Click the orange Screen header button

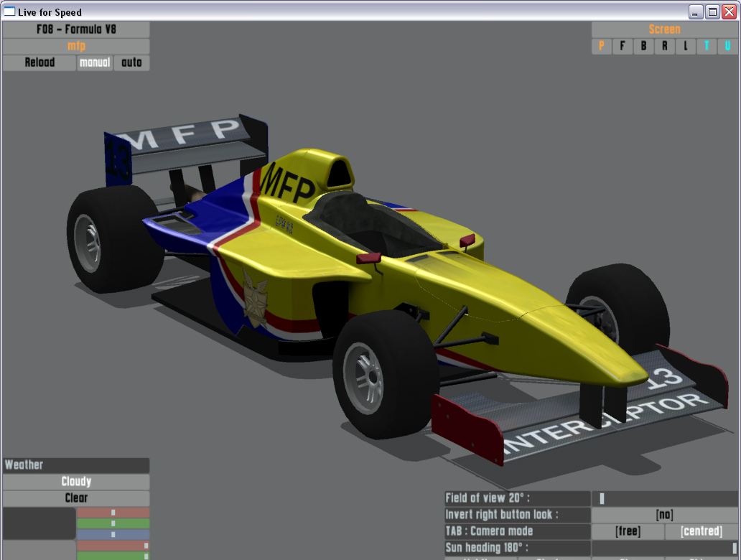pos(664,29)
